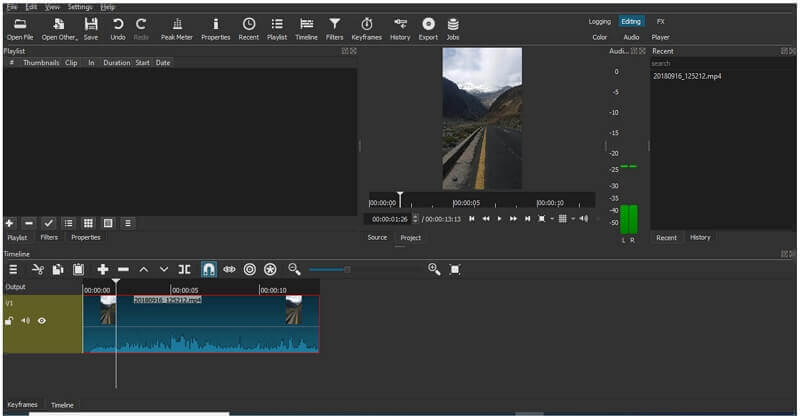Toggle timeline snapping magnet
The height and width of the screenshot is (419, 800).
208,269
